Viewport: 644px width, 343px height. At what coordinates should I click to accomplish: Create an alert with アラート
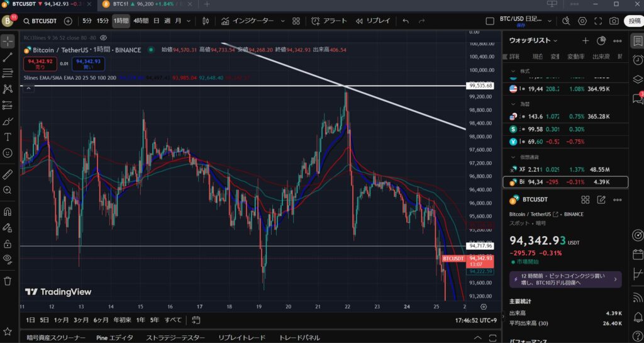(329, 21)
